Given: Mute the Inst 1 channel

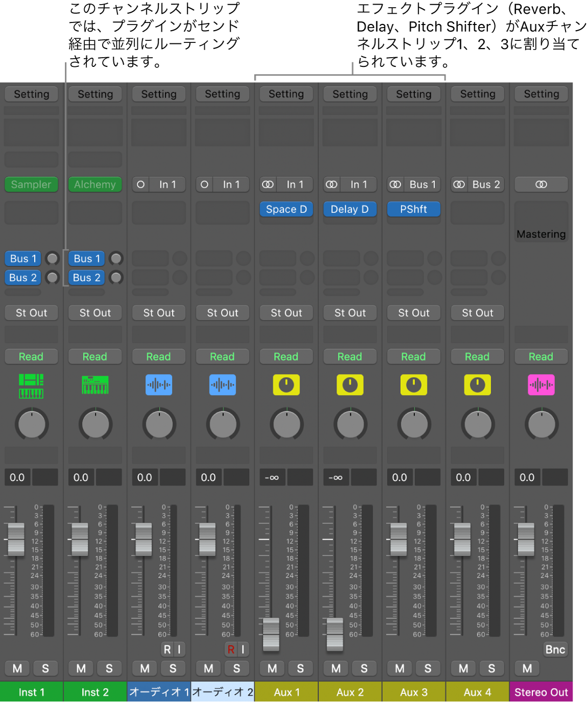Looking at the screenshot, I should [x=17, y=668].
